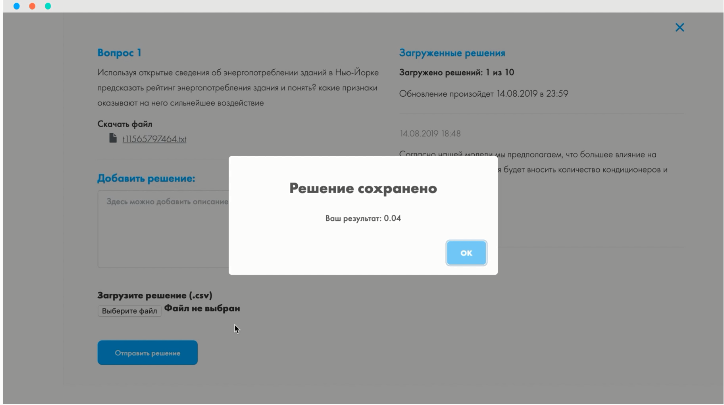Click the Вопрос 1 heading
The image size is (724, 405).
tap(119, 53)
